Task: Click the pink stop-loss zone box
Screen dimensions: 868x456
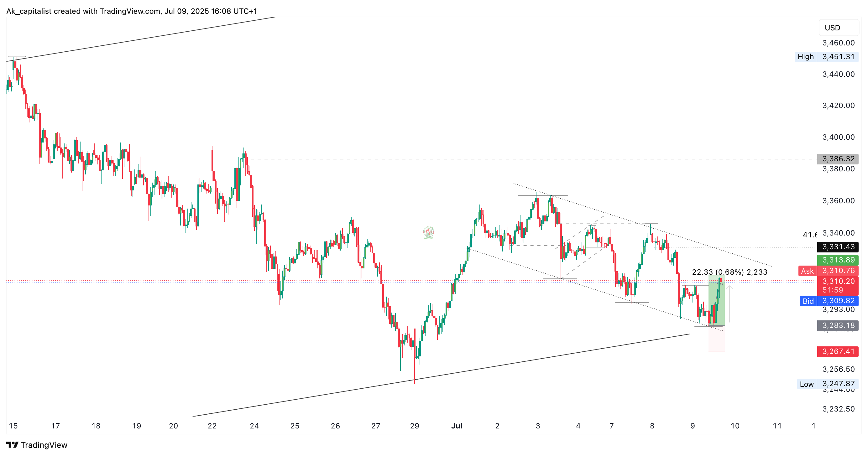Action: (716, 339)
